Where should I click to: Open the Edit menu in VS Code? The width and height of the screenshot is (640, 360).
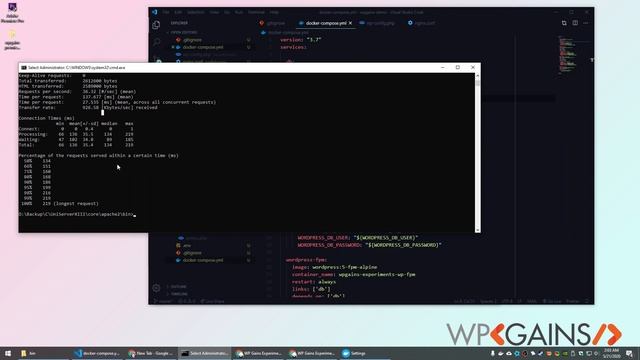(x=178, y=12)
